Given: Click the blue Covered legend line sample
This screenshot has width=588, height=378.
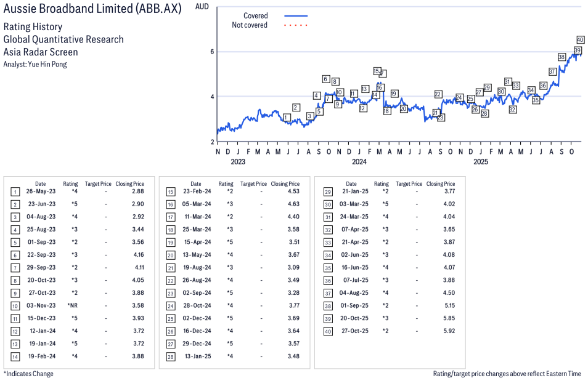Looking at the screenshot, I should tap(295, 16).
